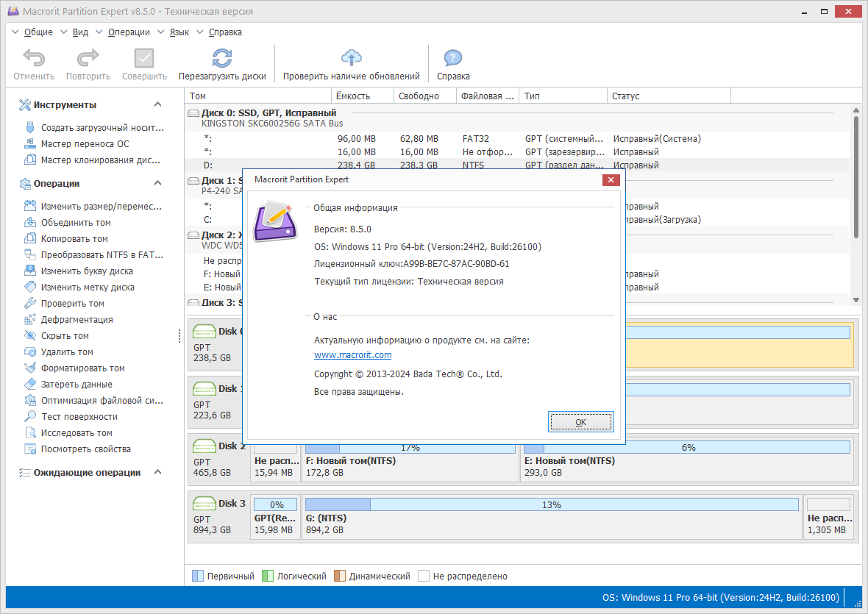The height and width of the screenshot is (614, 868).
Task: Click the Изменить букву диска icon
Action: 30,271
